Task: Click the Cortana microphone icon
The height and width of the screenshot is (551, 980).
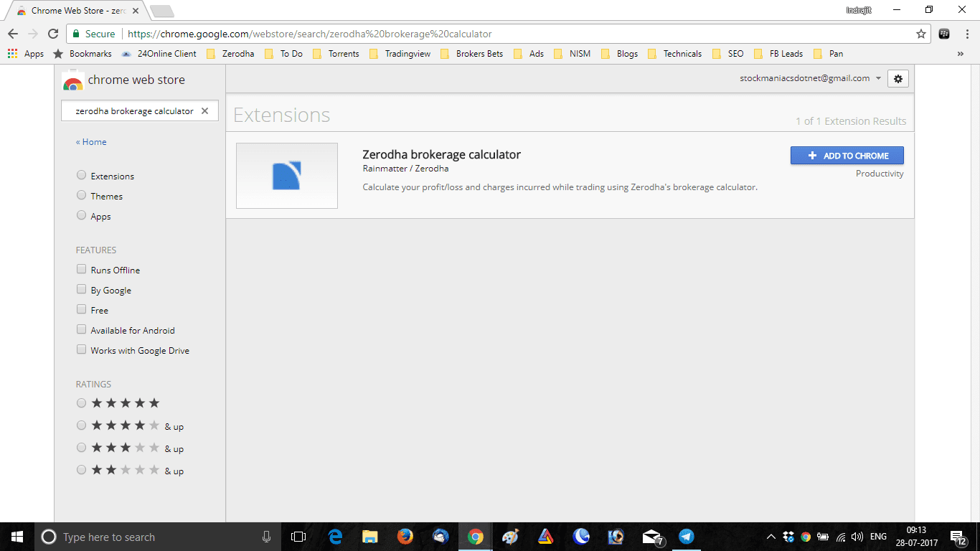Action: point(266,537)
